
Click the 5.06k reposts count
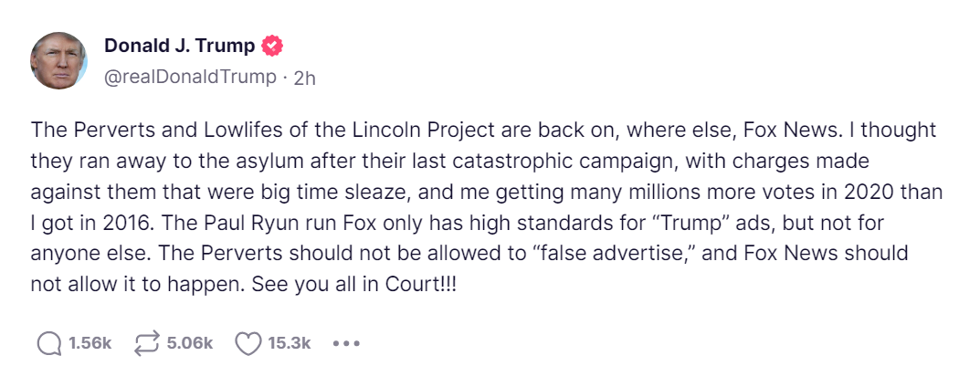pos(190,343)
